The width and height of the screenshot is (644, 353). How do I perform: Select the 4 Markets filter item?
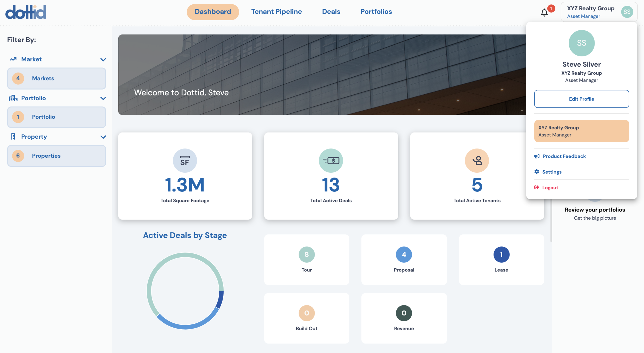56,78
